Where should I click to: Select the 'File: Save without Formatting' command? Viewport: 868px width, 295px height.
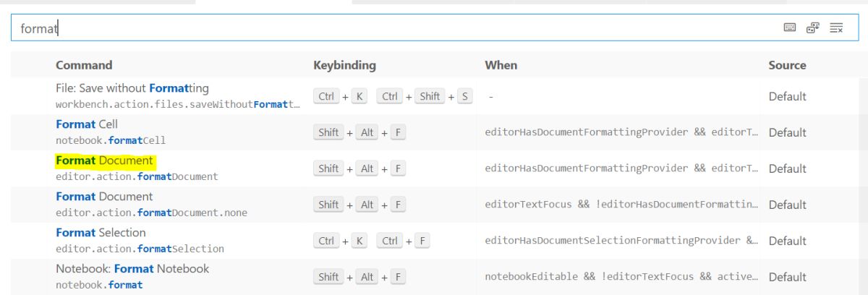tap(132, 88)
